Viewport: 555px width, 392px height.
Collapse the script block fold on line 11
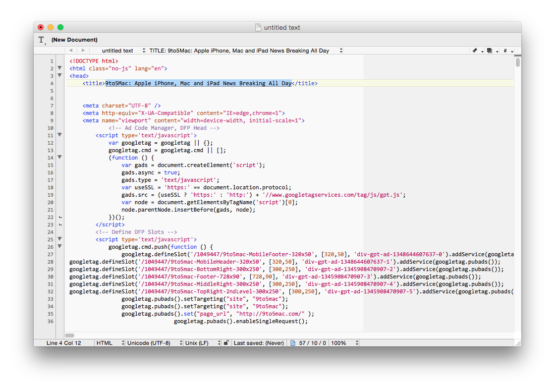pyautogui.click(x=59, y=135)
